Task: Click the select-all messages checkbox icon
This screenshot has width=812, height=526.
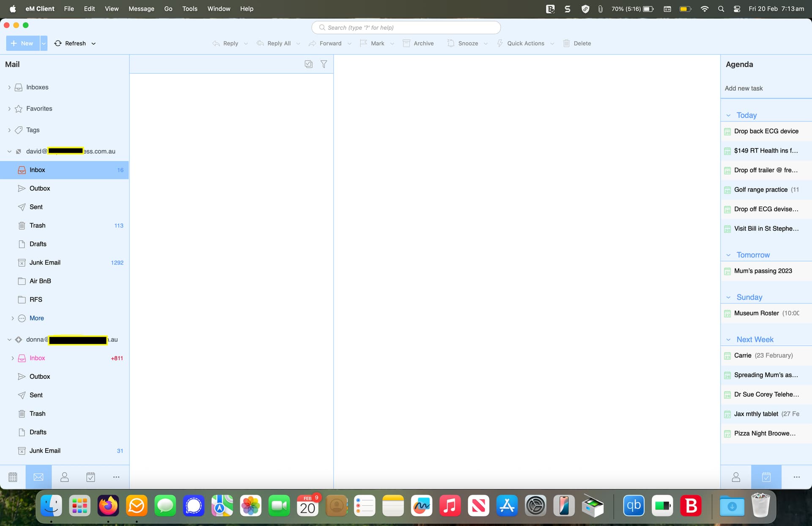Action: pos(309,64)
